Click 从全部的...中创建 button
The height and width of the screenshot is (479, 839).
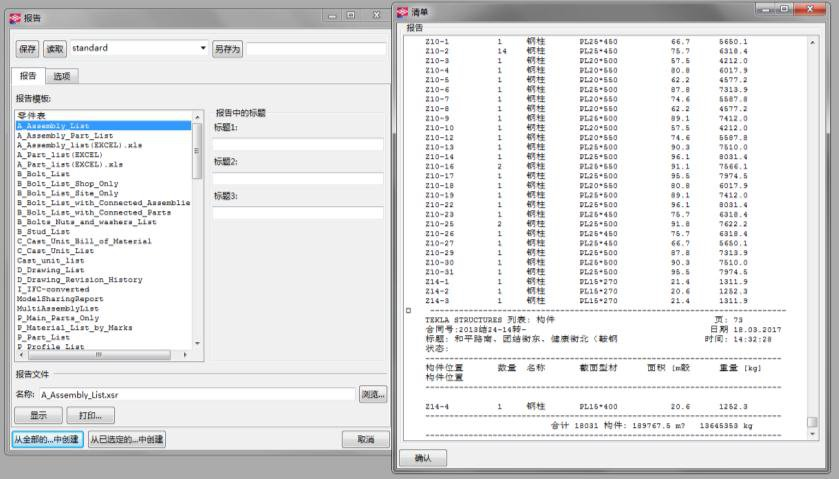coord(47,439)
